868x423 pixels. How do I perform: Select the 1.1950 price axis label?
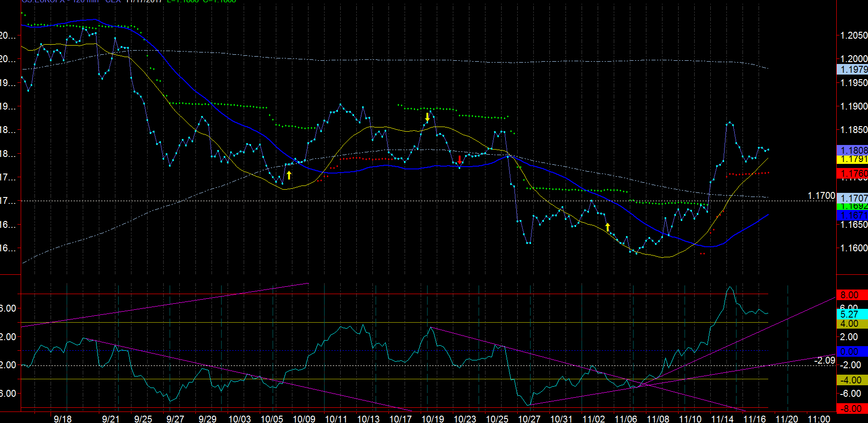[x=854, y=83]
